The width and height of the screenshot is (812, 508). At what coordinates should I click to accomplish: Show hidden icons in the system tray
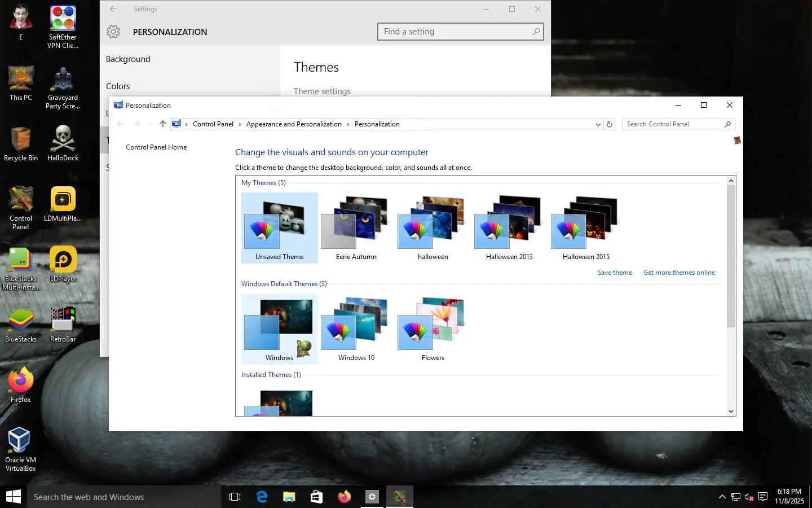click(722, 497)
